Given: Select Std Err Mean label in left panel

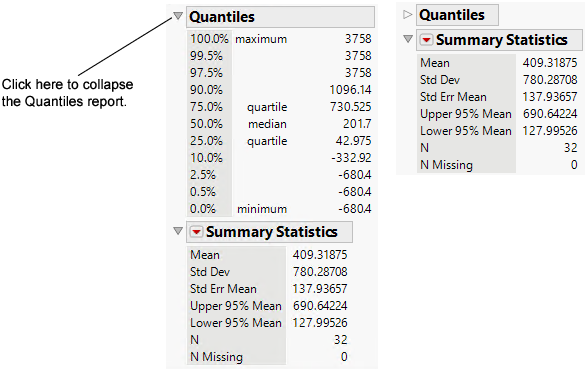Looking at the screenshot, I should [x=223, y=289].
